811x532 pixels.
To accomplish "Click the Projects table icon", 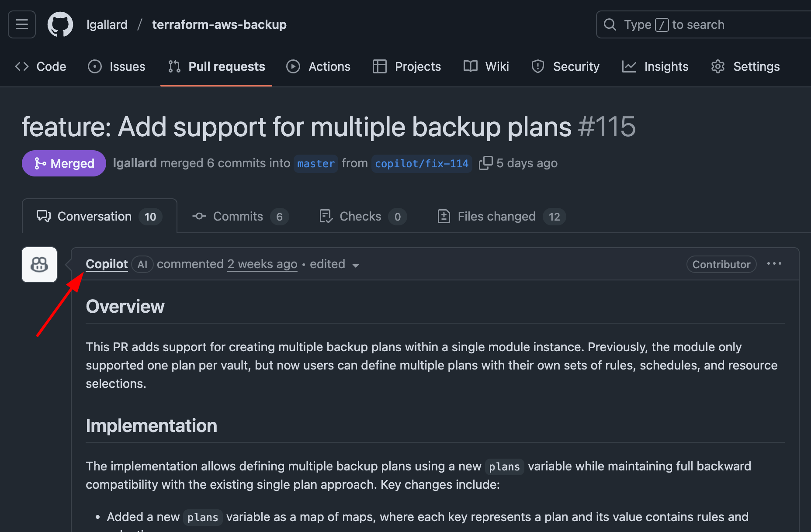I will click(x=380, y=66).
